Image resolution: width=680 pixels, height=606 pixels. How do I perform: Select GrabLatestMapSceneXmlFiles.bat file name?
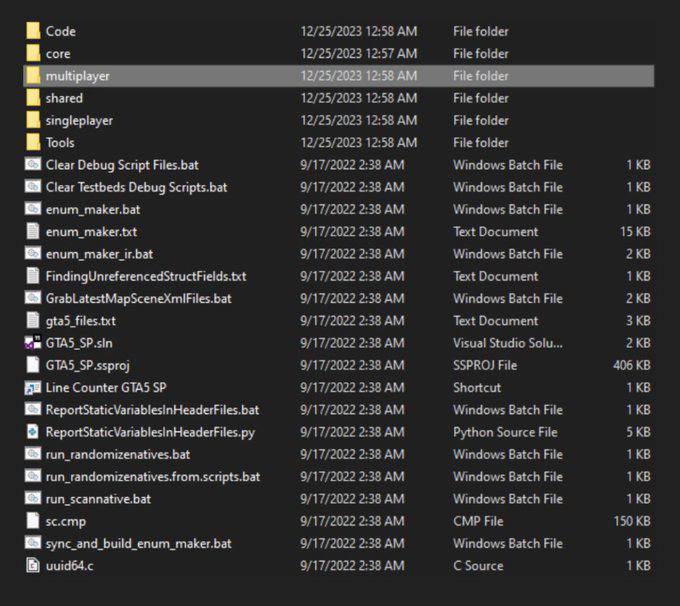click(138, 298)
